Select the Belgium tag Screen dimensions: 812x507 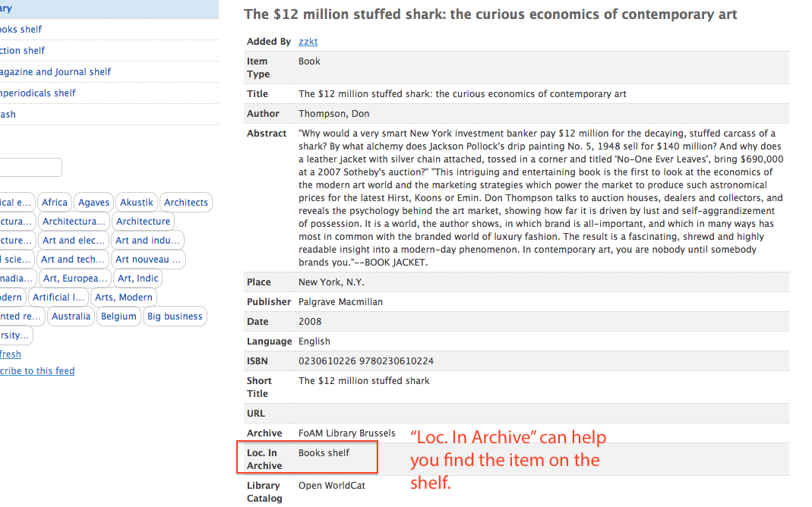[x=118, y=316]
